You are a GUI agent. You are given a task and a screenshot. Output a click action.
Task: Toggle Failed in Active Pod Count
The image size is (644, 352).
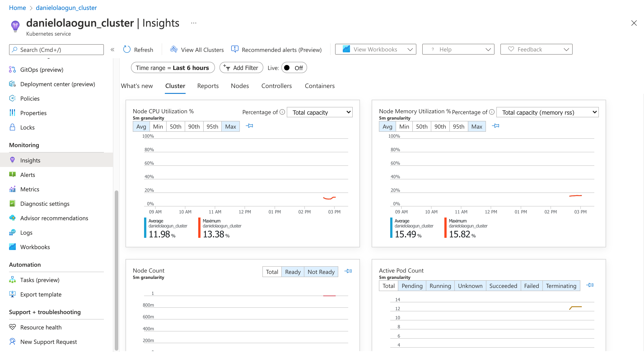(x=532, y=286)
